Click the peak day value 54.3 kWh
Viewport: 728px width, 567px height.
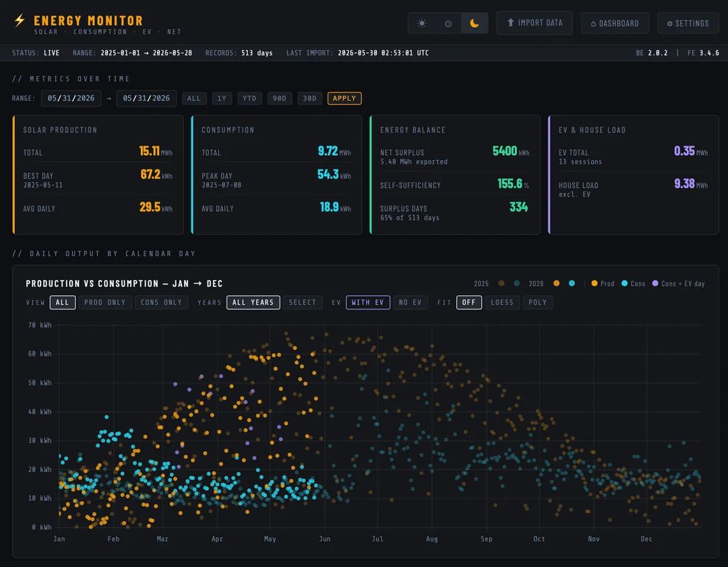334,175
